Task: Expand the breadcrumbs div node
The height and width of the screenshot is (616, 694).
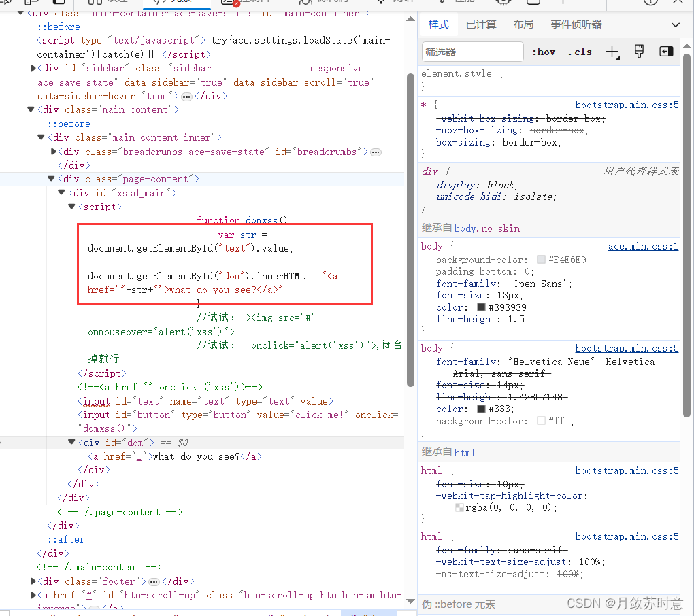Action: [x=54, y=152]
